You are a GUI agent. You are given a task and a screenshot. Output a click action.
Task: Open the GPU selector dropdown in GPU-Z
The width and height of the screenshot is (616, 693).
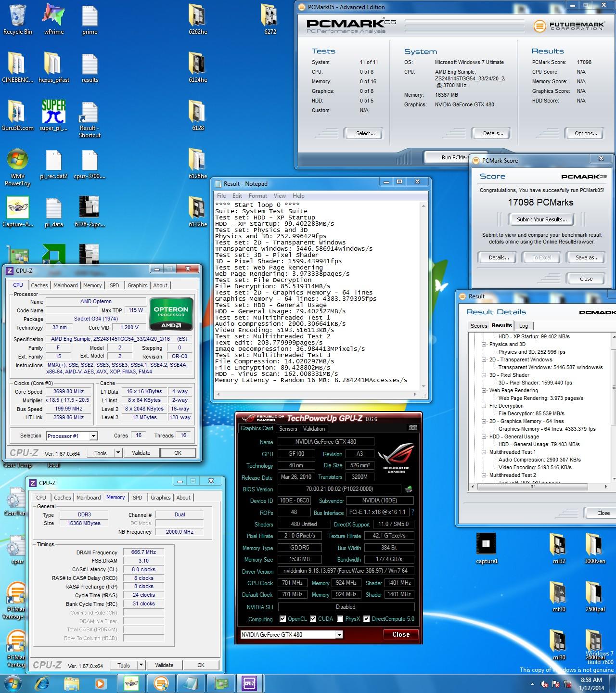click(339, 635)
